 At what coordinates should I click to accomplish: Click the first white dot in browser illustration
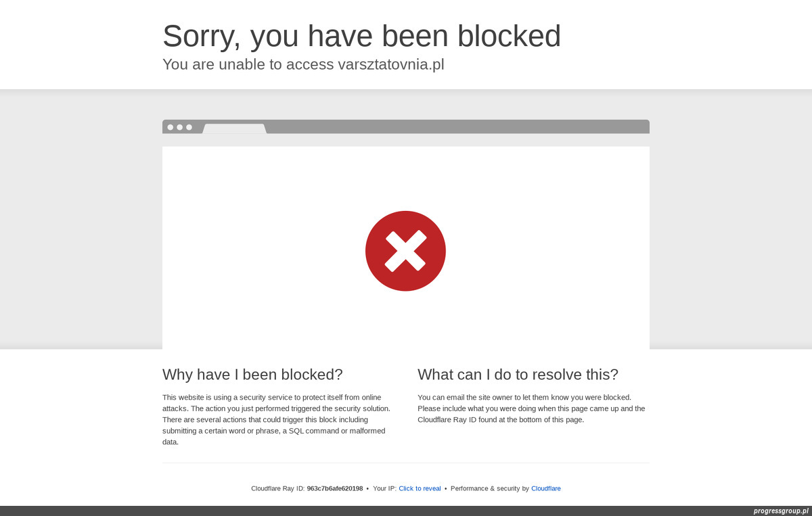pos(171,127)
